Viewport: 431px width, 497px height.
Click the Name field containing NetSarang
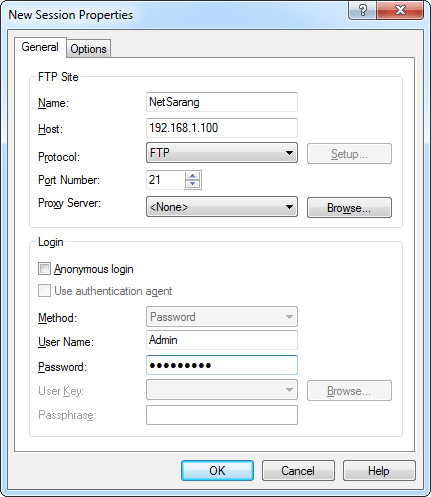pos(222,102)
